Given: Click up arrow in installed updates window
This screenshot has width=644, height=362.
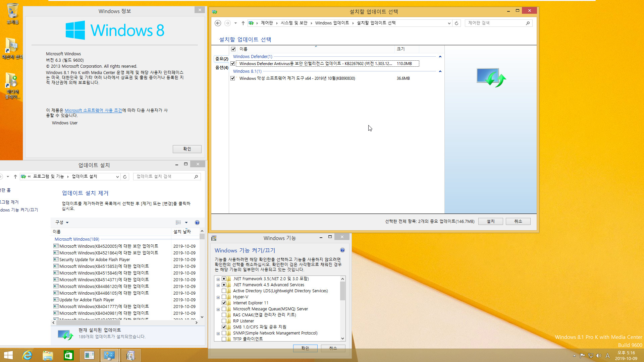Looking at the screenshot, I should [x=15, y=177].
